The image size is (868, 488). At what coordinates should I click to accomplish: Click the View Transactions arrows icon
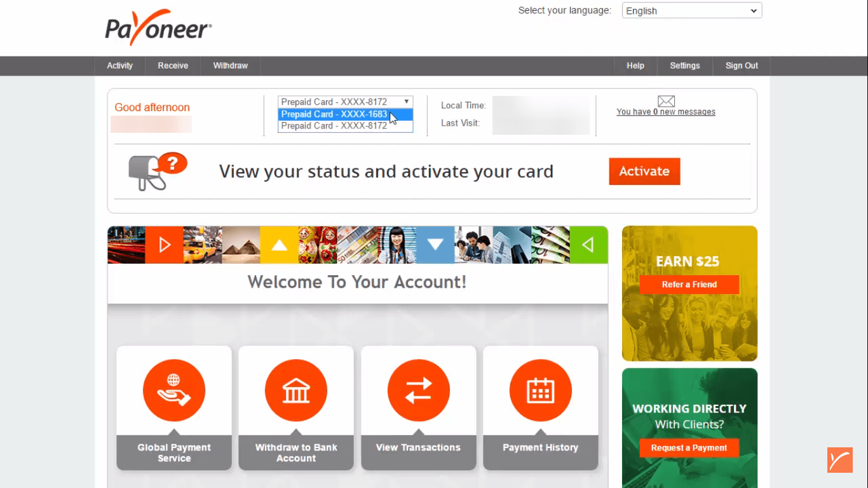[418, 390]
